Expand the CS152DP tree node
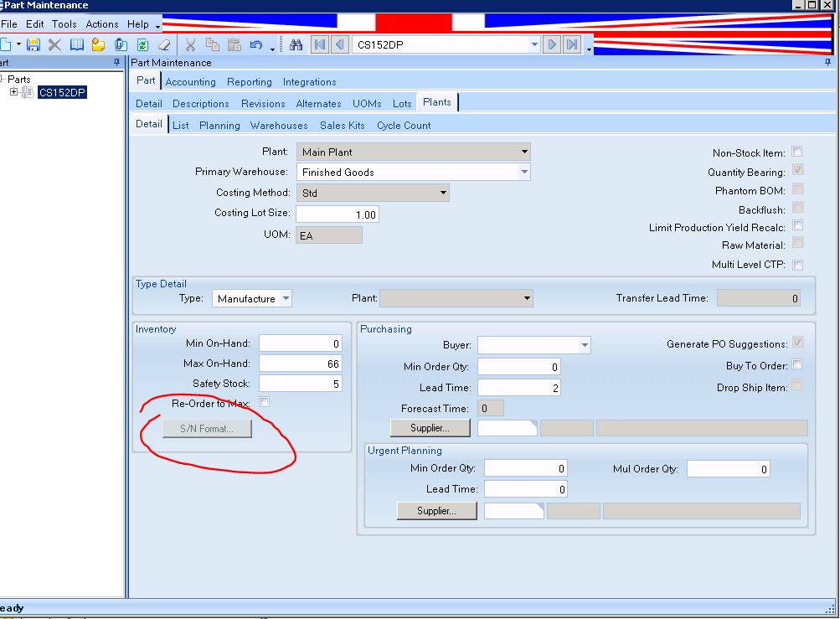This screenshot has height=619, width=840. pos(14,92)
